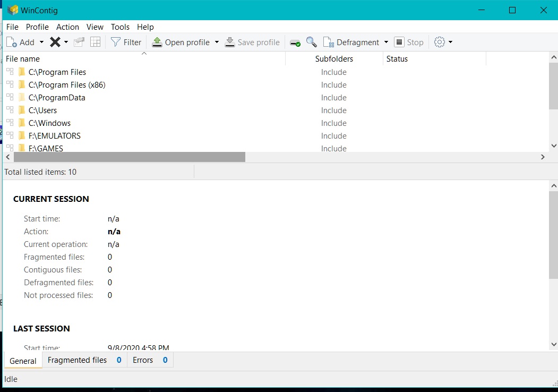Start Defragment from the toolbar
Image resolution: width=558 pixels, height=392 pixels.
(351, 42)
